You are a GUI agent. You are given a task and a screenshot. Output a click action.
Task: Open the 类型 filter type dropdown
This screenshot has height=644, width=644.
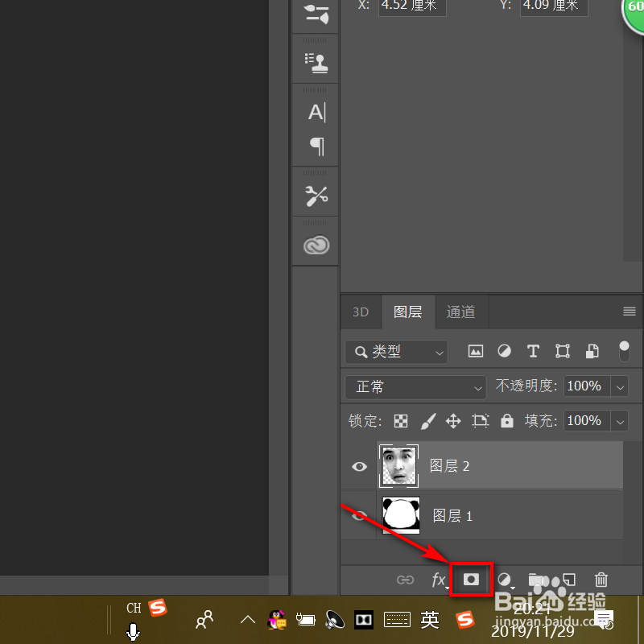click(396, 352)
